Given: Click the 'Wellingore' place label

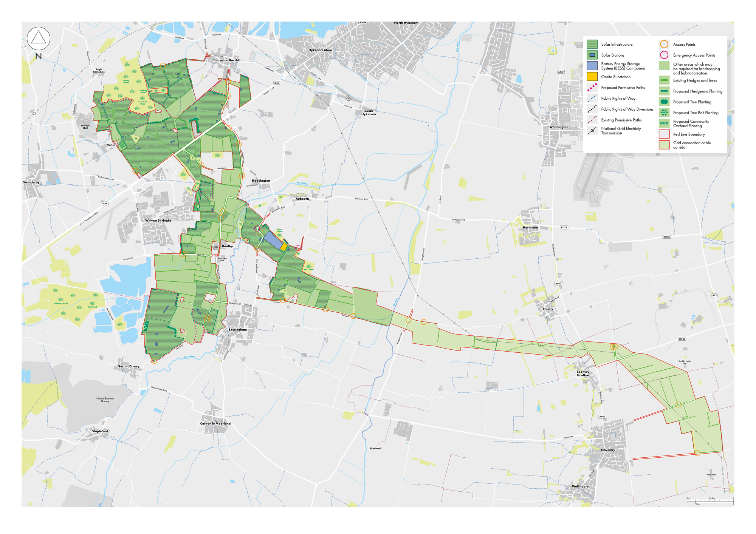Looking at the screenshot, I should 580,486.
